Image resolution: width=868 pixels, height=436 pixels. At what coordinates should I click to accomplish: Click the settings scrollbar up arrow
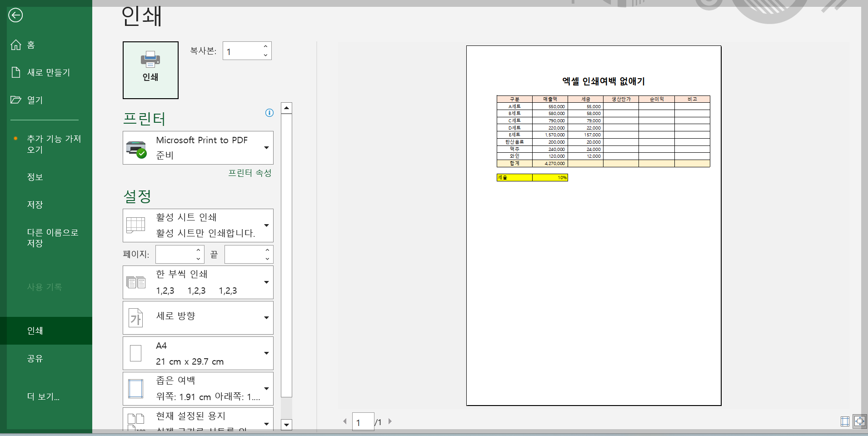pyautogui.click(x=286, y=108)
